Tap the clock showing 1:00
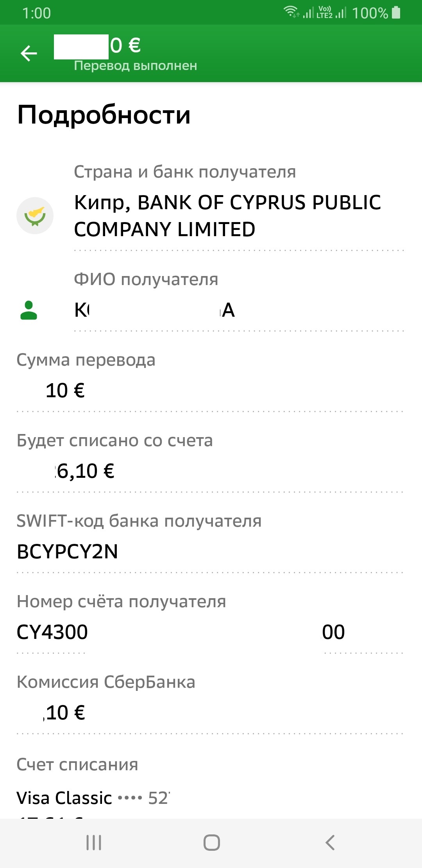 tap(36, 13)
